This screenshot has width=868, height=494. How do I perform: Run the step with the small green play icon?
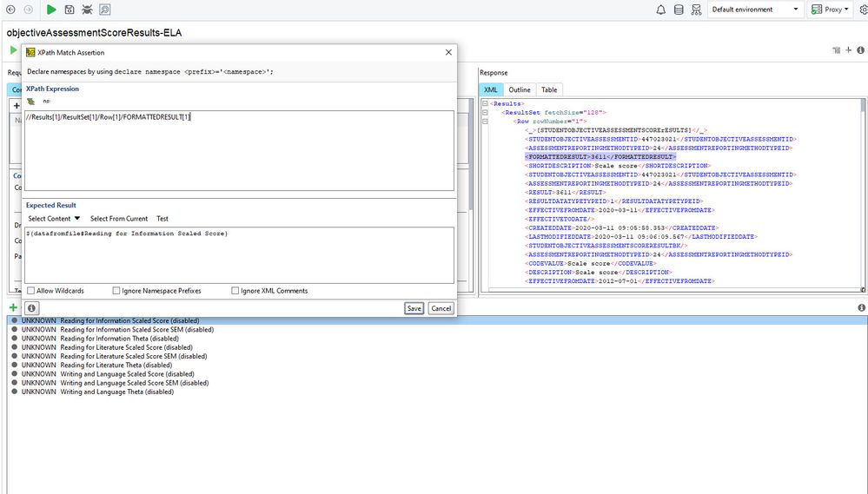pos(13,50)
